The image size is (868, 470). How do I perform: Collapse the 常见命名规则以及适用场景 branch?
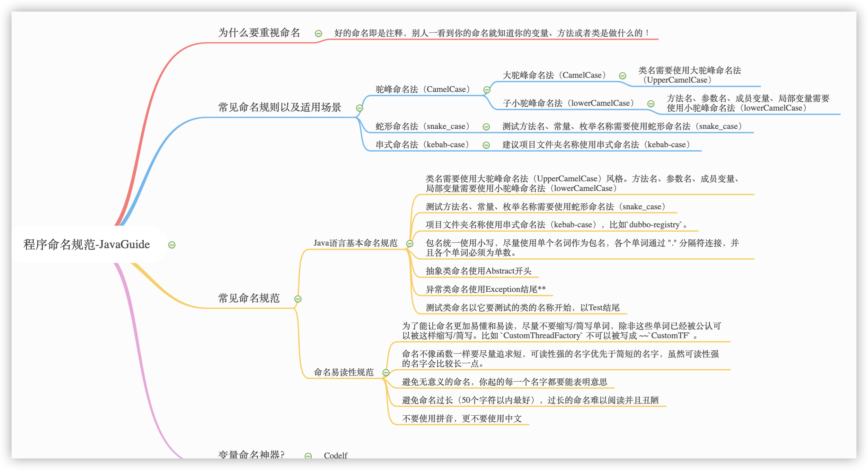[x=359, y=108]
